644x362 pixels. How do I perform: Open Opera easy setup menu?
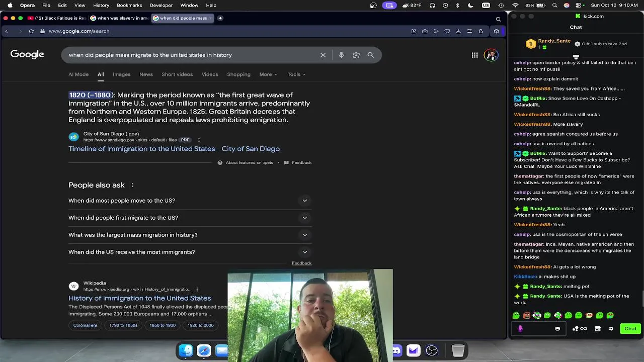(469, 31)
